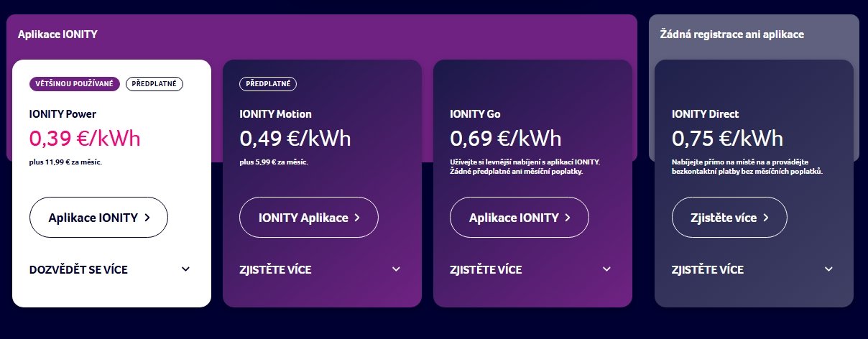This screenshot has height=339, width=868.
Task: Click the 0,39 €/kWh price
Action: click(85, 138)
